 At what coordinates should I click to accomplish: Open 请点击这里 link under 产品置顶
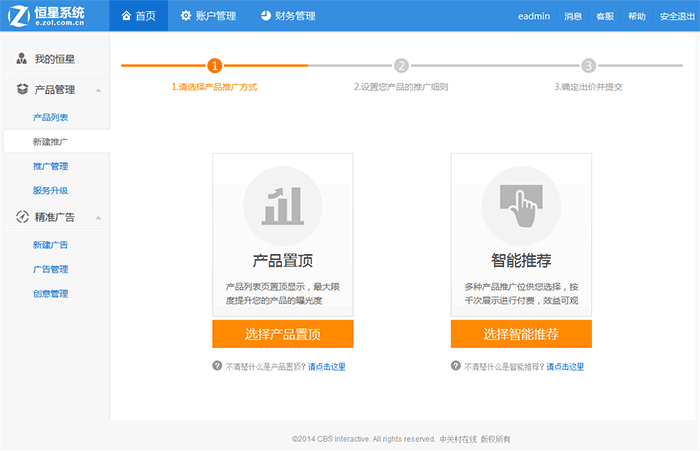tap(326, 367)
